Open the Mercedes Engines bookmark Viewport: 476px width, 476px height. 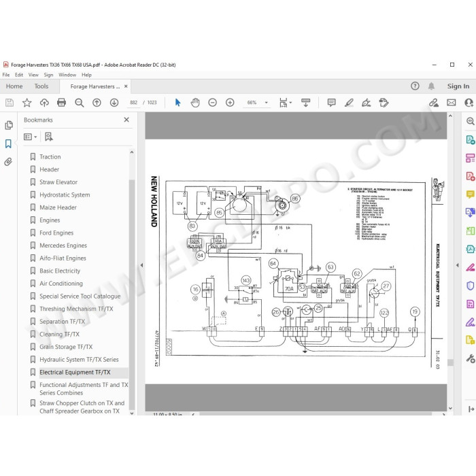click(x=63, y=245)
